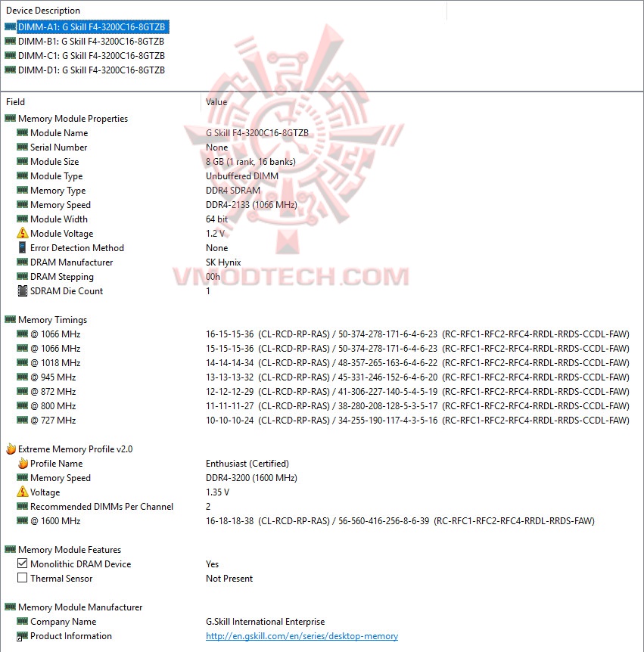This screenshot has height=652, width=644.
Task: Click the value DDR4-2133 (1066 MHz)
Action: (251, 204)
